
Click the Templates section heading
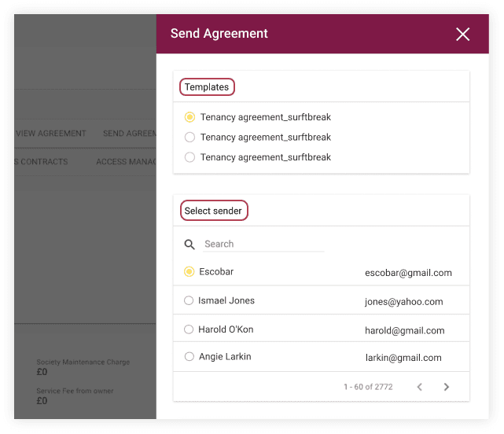tap(207, 87)
